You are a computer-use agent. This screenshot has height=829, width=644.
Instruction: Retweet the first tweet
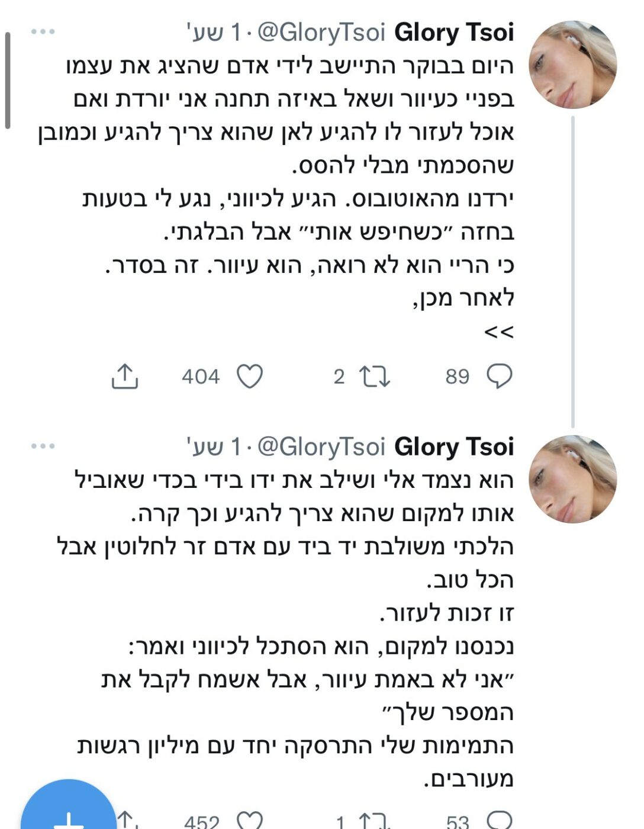pos(375,376)
